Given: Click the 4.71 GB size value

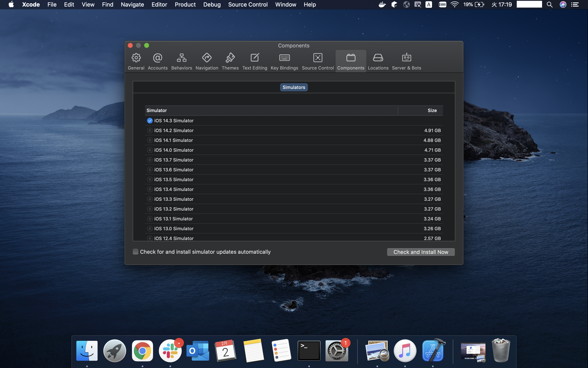Looking at the screenshot, I should [x=432, y=150].
